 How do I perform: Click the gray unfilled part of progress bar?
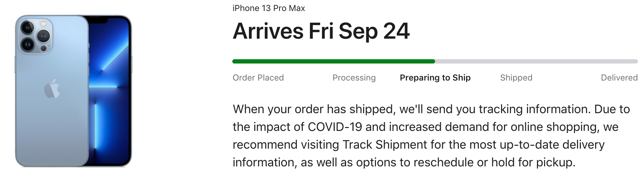535,61
